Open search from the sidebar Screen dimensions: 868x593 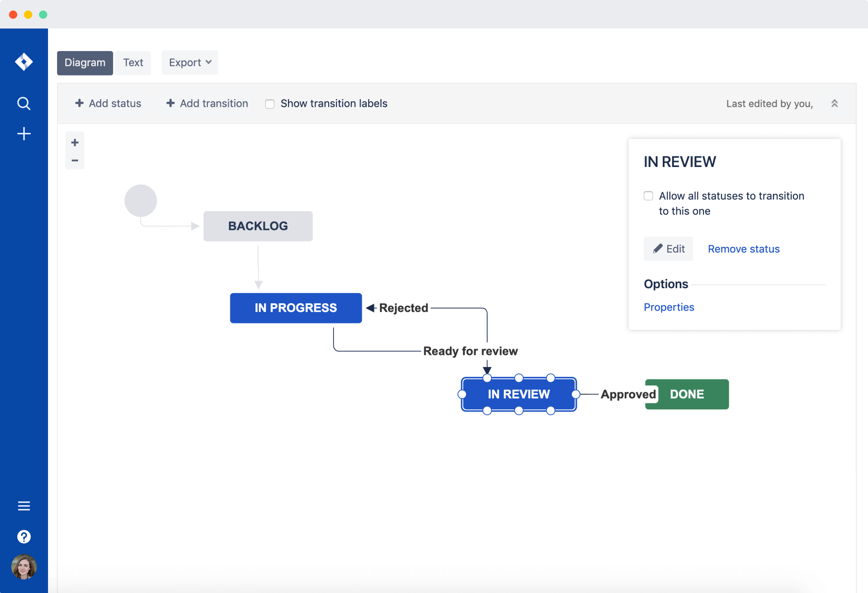24,103
